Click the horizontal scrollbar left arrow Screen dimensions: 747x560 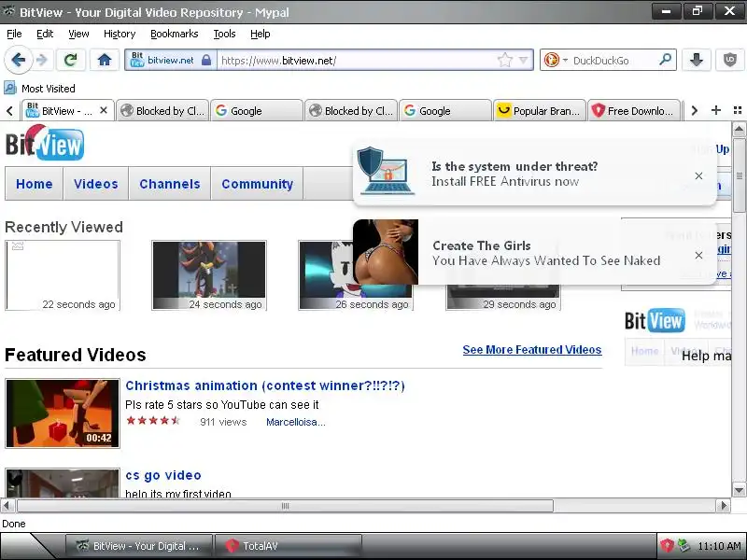coord(7,505)
